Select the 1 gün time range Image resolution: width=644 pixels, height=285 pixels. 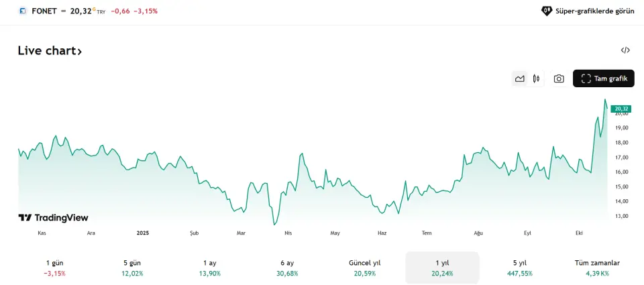(54, 268)
